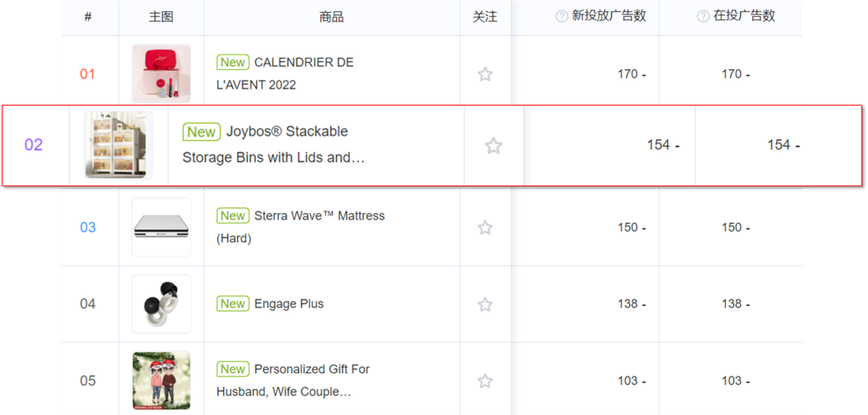Star the Personalized Gift For Husband product
This screenshot has height=415, width=868.
click(x=485, y=381)
